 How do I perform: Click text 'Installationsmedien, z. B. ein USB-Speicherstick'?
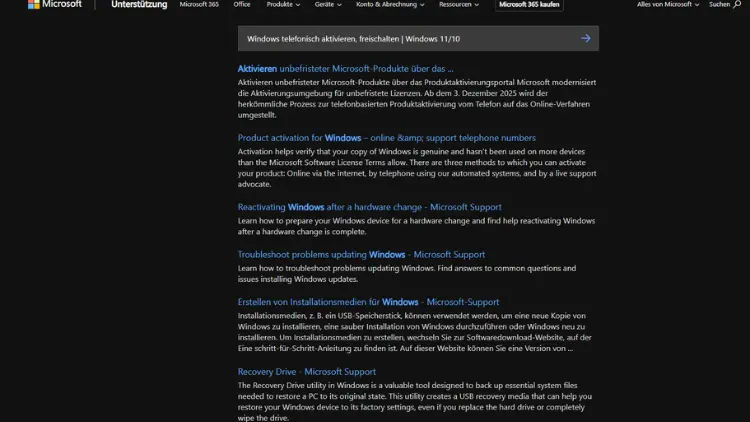320,316
